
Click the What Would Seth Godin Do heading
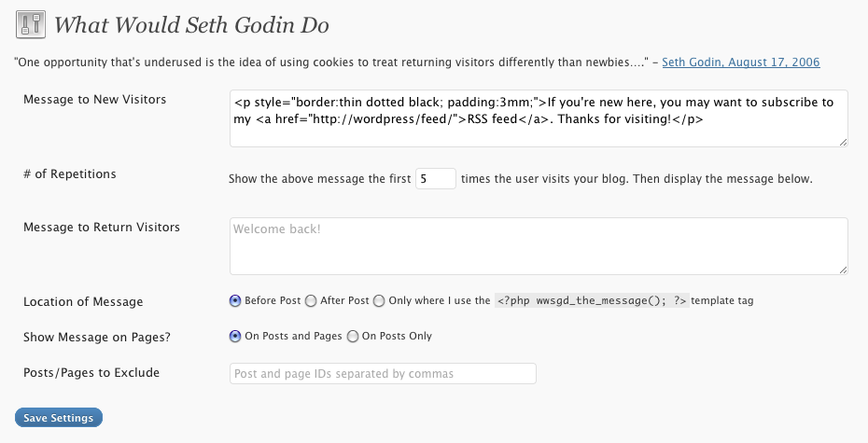(x=191, y=25)
